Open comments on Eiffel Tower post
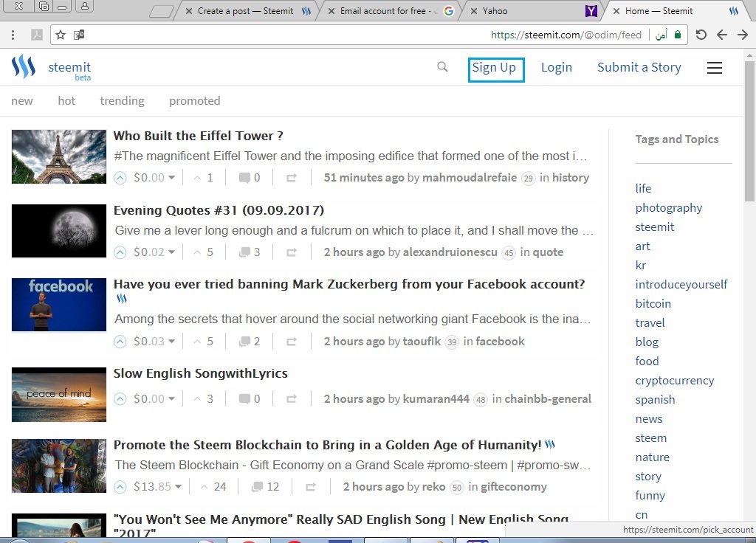Image resolution: width=756 pixels, height=543 pixels. pos(250,178)
